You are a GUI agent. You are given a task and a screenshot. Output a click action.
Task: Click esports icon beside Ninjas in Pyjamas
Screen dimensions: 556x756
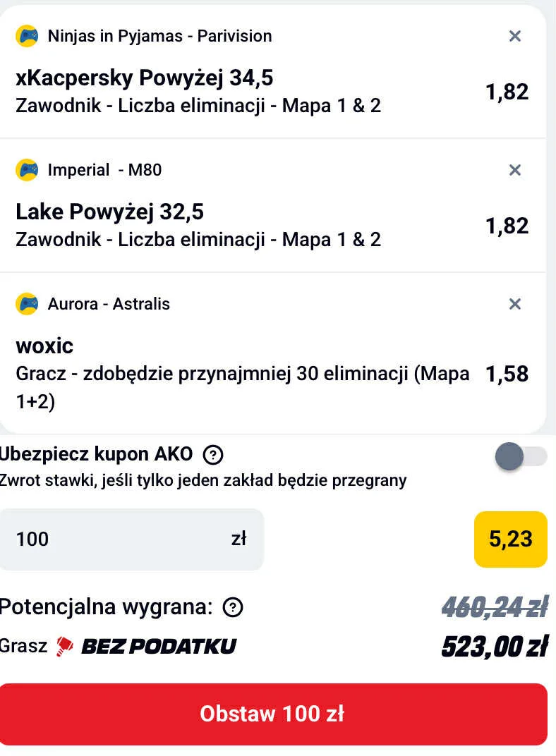coord(27,36)
